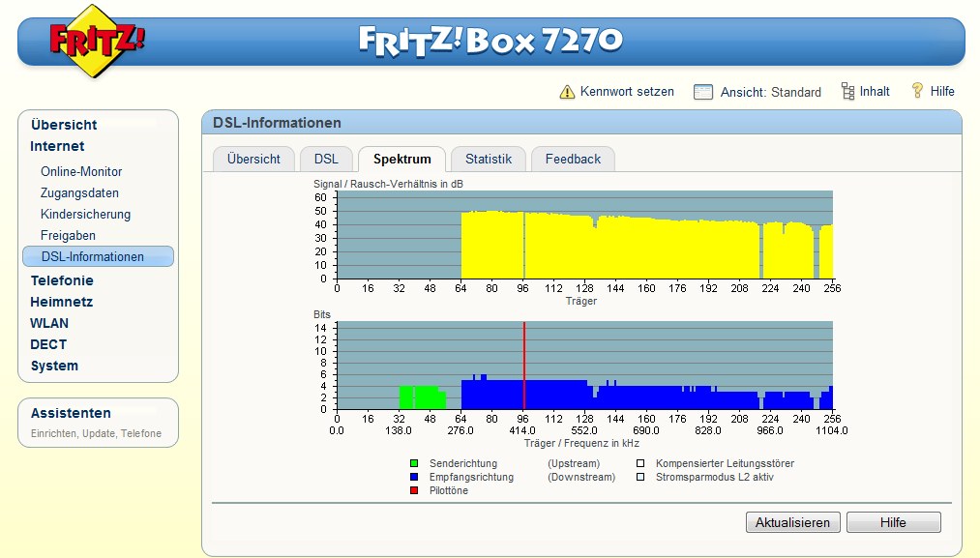Click blue Empfangsrichtung legend swatch

(x=414, y=477)
